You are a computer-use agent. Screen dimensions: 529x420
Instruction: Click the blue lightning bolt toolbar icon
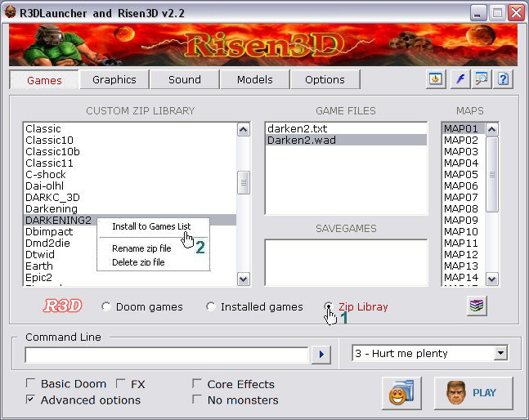(x=460, y=79)
